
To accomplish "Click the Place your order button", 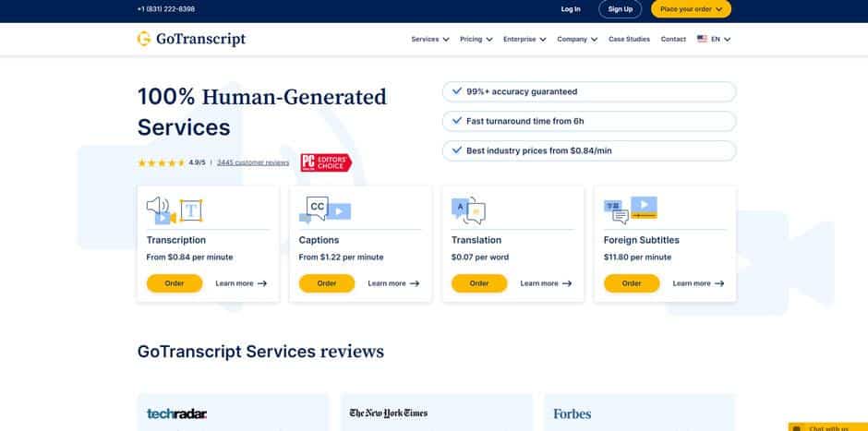I will coord(691,9).
